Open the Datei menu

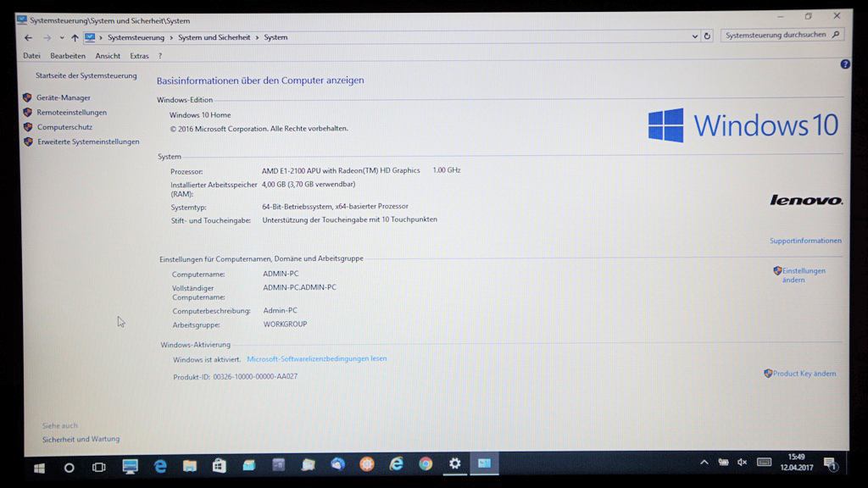tap(31, 56)
